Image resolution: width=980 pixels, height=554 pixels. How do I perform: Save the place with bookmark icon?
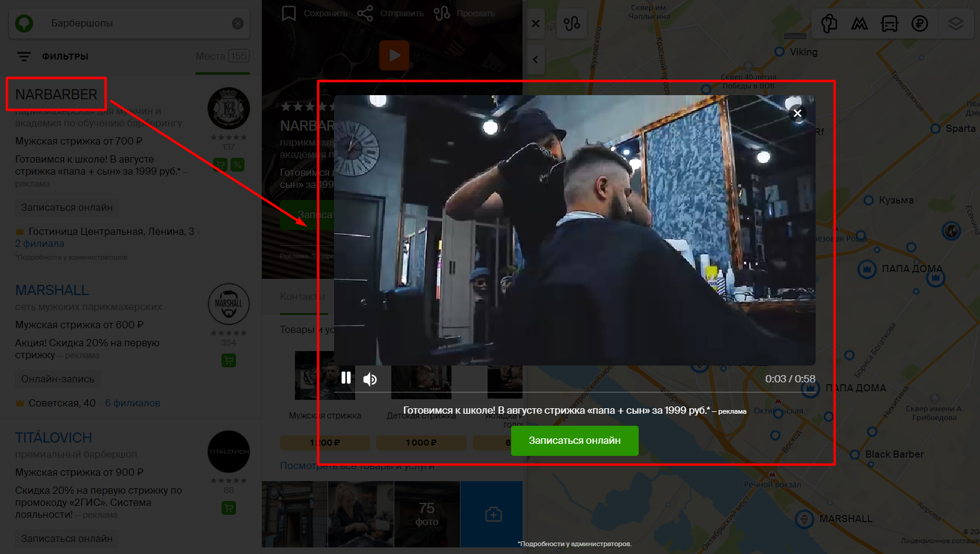coord(289,13)
